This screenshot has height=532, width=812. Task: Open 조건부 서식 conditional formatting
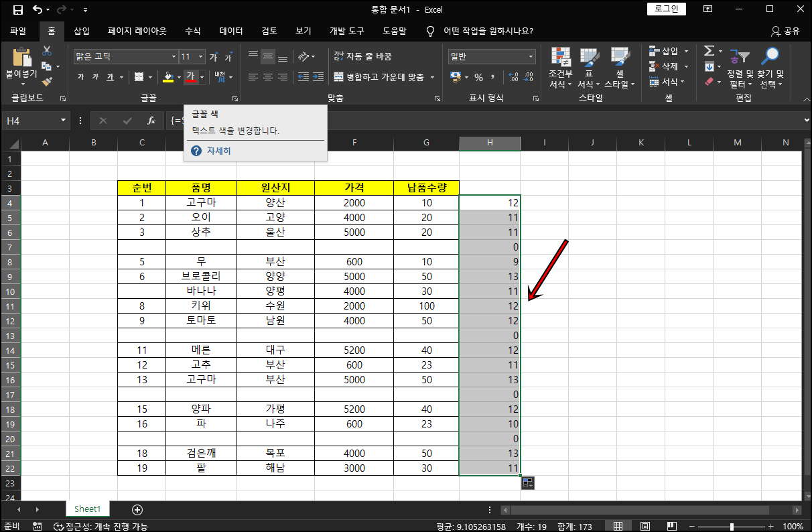coord(560,68)
